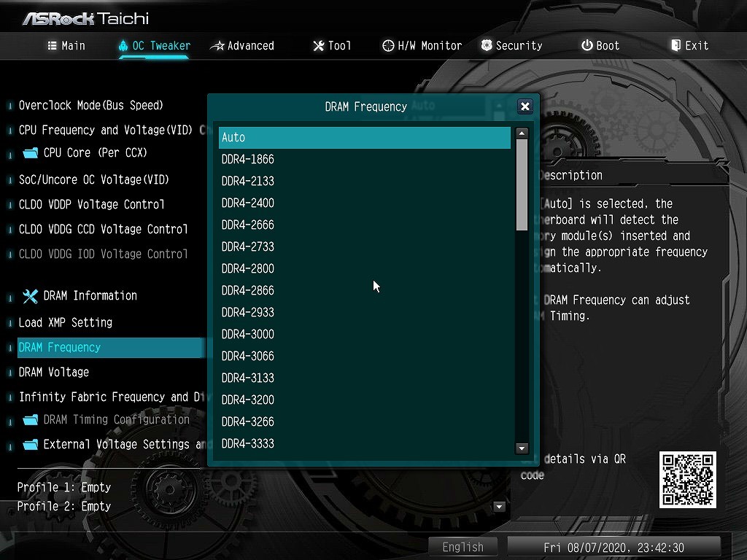Click the Boot power icon
The width and height of the screenshot is (747, 560).
587,45
